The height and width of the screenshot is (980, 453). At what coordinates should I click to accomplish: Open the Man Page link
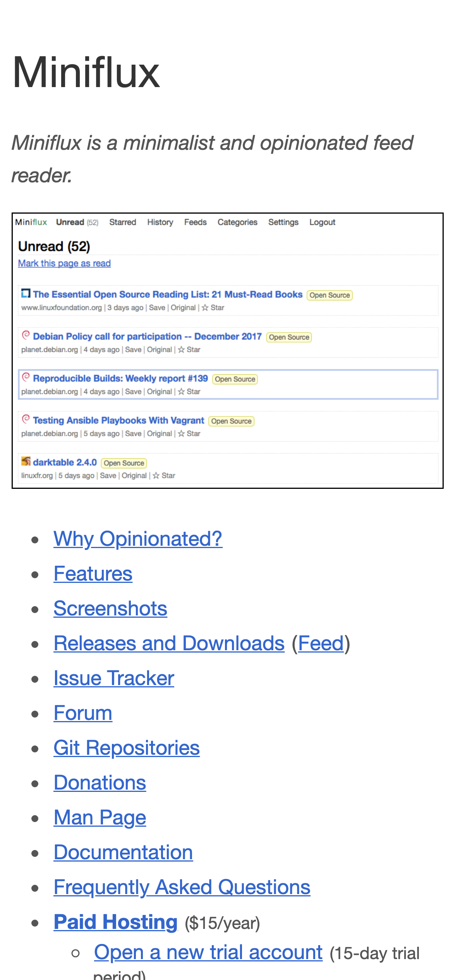pos(100,817)
